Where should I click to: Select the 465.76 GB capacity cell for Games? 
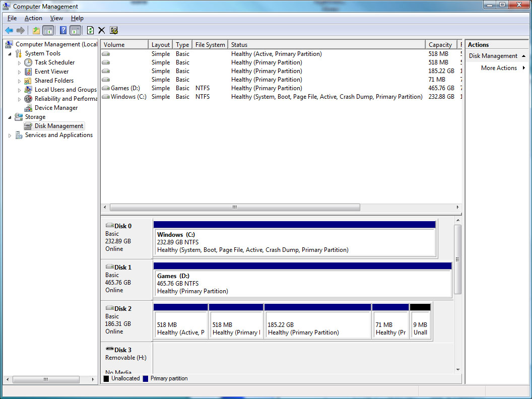pyautogui.click(x=441, y=88)
